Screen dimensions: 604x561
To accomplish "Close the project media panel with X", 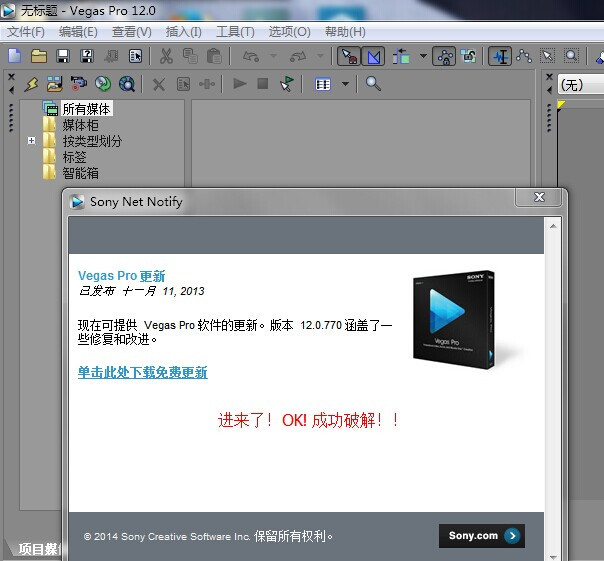I will (x=11, y=77).
